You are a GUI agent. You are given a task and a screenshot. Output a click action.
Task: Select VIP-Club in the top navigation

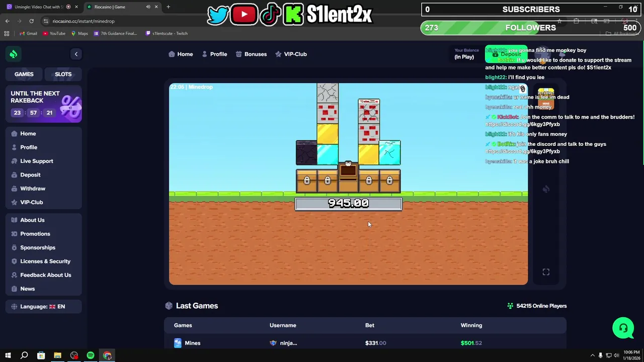pos(291,54)
